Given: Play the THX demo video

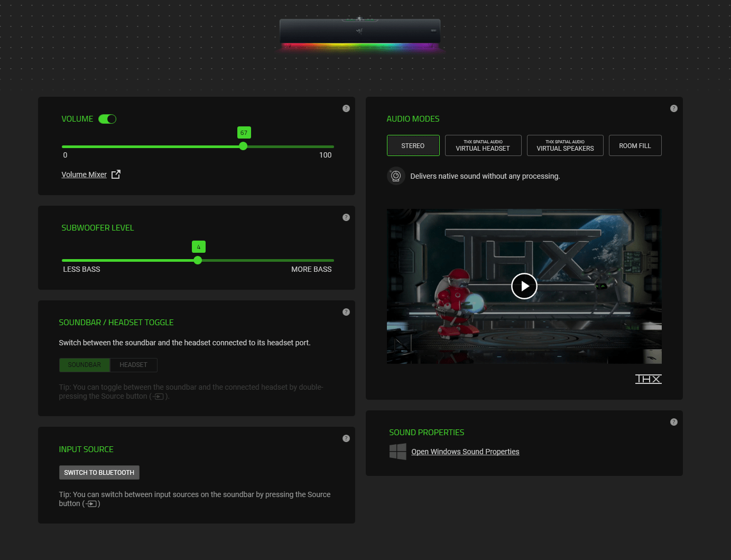Looking at the screenshot, I should tap(524, 286).
